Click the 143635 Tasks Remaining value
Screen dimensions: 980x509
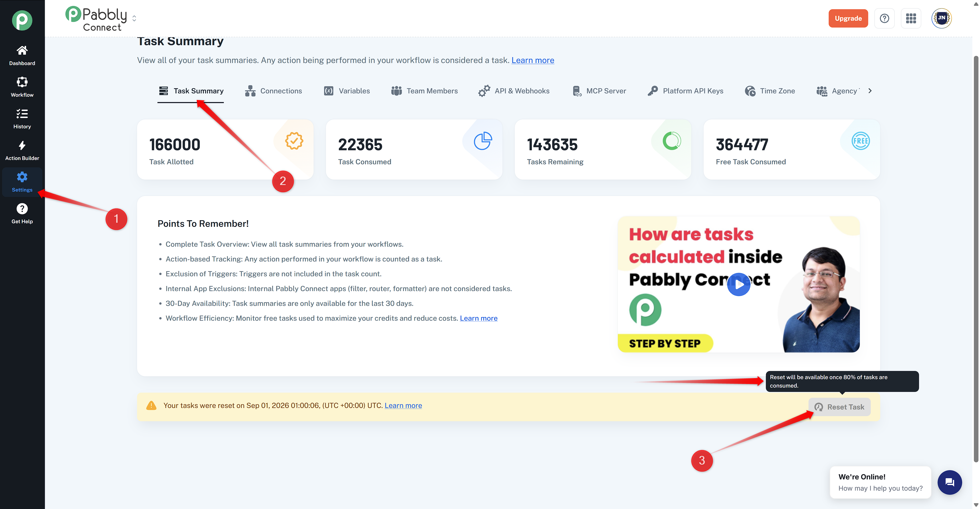(552, 145)
